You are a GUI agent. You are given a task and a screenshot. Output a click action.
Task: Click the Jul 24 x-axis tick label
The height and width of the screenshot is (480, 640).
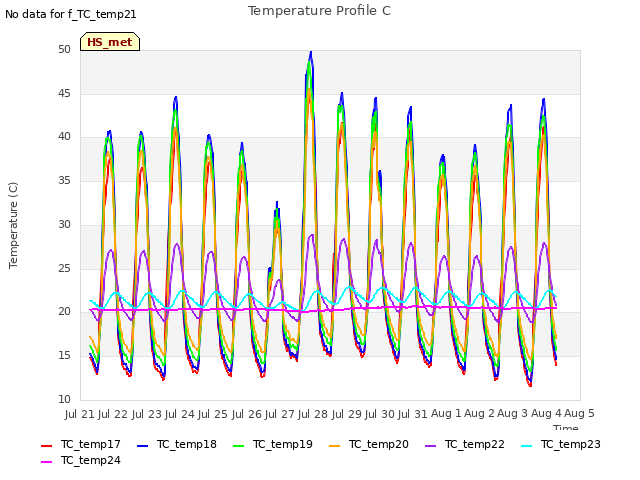tap(180, 414)
